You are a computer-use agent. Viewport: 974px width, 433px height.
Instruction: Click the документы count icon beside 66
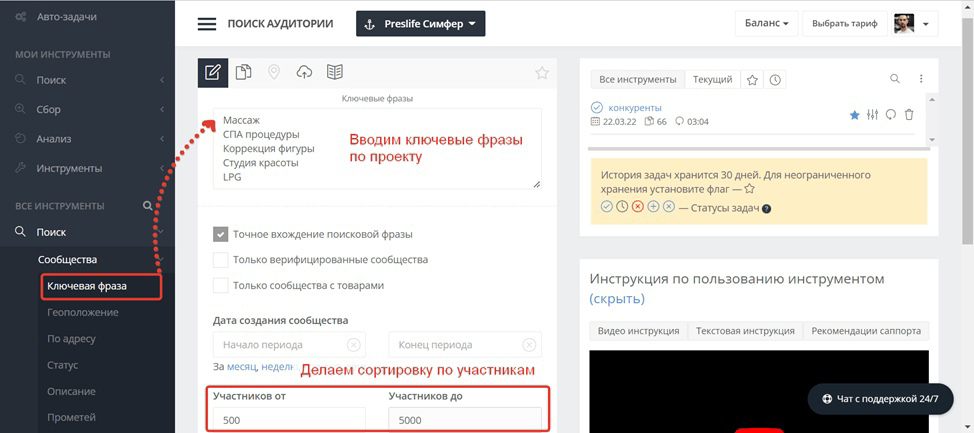649,122
